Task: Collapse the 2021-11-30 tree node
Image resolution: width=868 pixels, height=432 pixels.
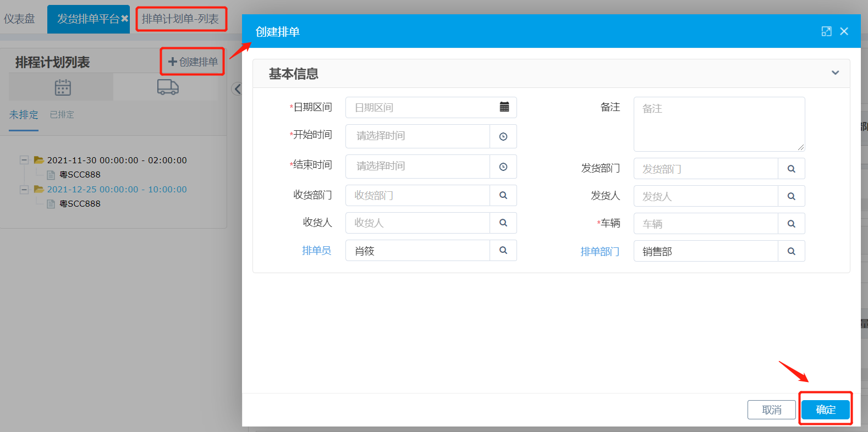Action: [x=24, y=160]
